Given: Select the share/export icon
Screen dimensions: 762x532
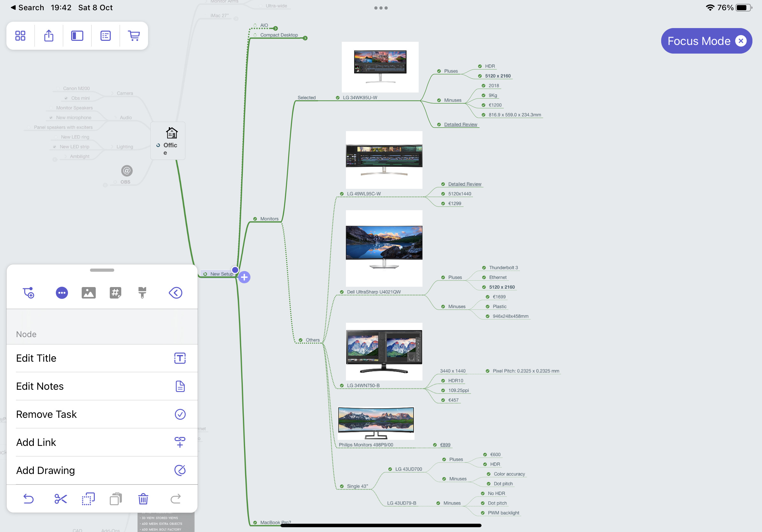Looking at the screenshot, I should point(49,35).
